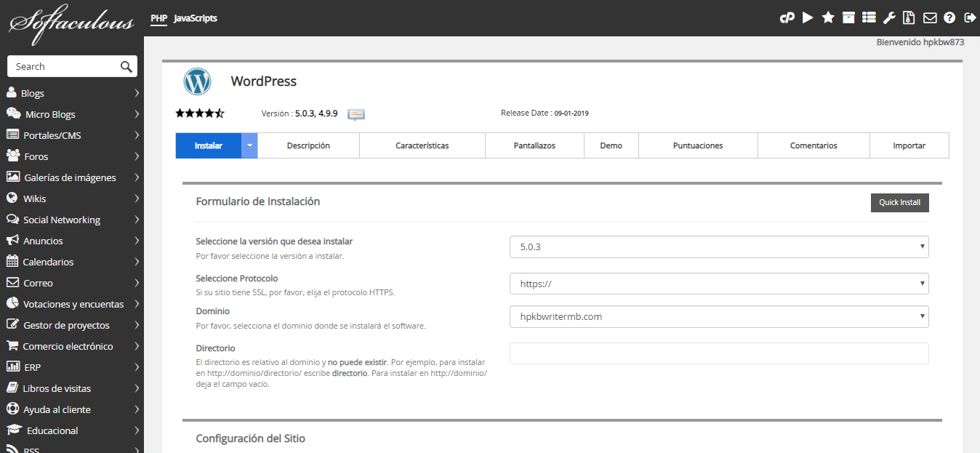
Task: Click the WordPress title text
Action: (x=264, y=81)
